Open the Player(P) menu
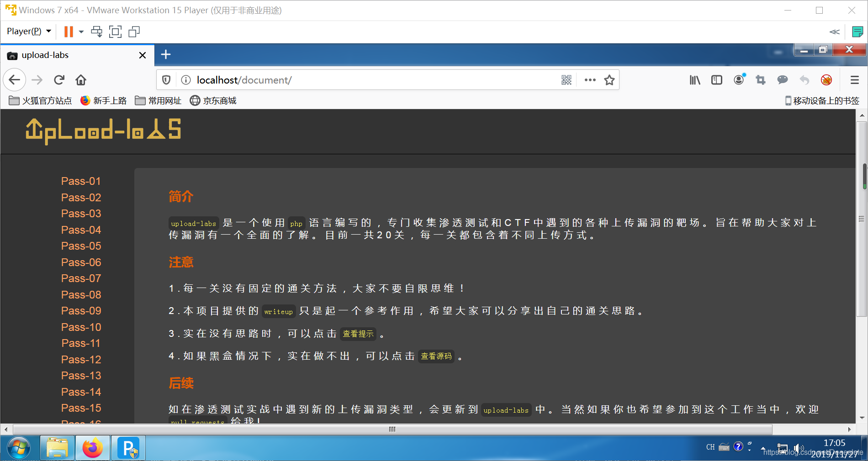Screen dimensions: 868x461 (29, 31)
